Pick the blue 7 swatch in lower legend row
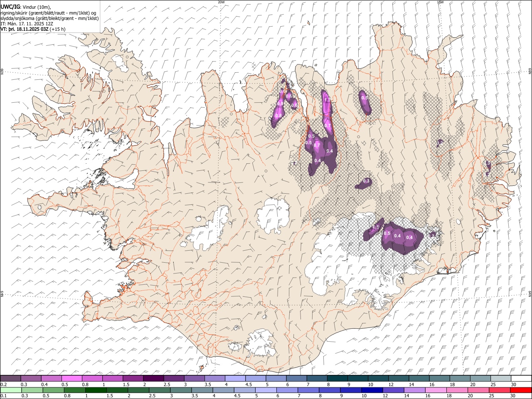532x399 pixels. coord(308,390)
